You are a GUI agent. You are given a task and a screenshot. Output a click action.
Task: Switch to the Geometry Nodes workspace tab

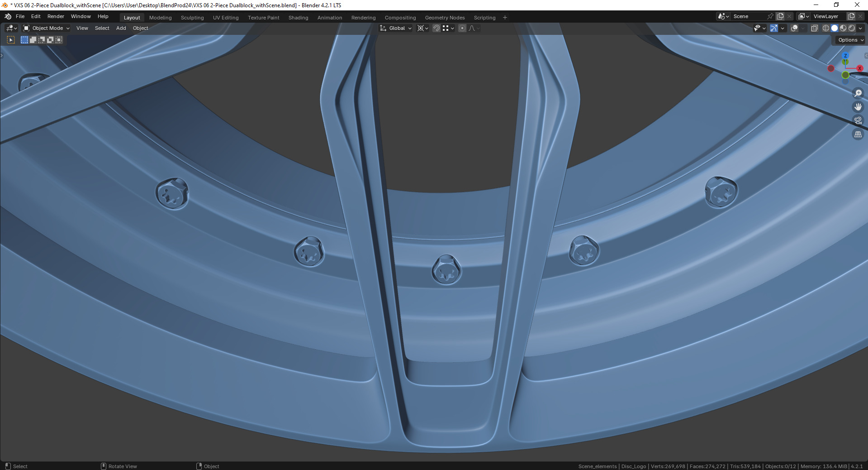click(x=445, y=18)
